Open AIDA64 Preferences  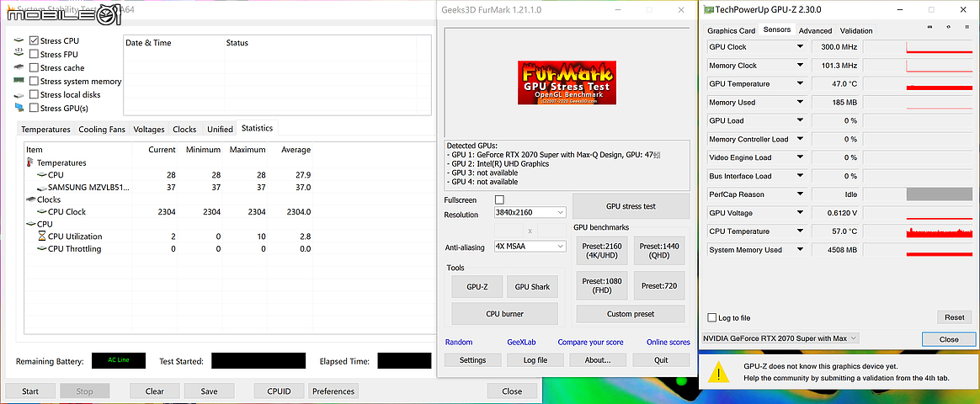[x=333, y=391]
